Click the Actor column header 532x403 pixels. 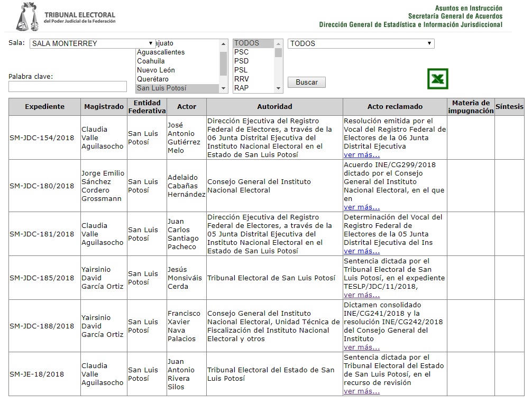pyautogui.click(x=187, y=107)
